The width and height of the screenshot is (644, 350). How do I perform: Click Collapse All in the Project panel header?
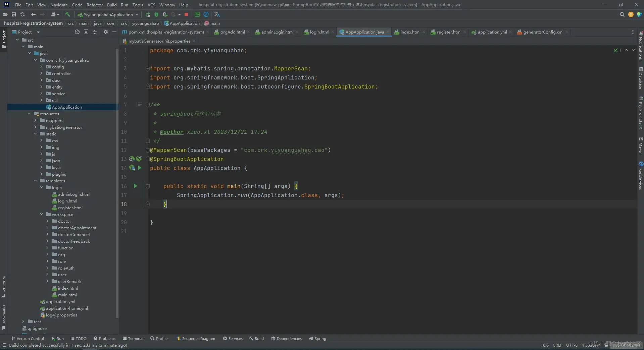pyautogui.click(x=95, y=32)
